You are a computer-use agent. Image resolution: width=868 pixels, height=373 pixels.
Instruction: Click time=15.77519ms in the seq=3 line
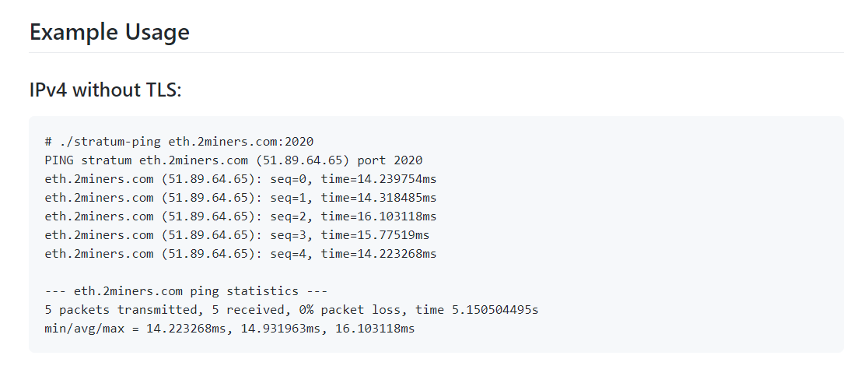coord(376,235)
